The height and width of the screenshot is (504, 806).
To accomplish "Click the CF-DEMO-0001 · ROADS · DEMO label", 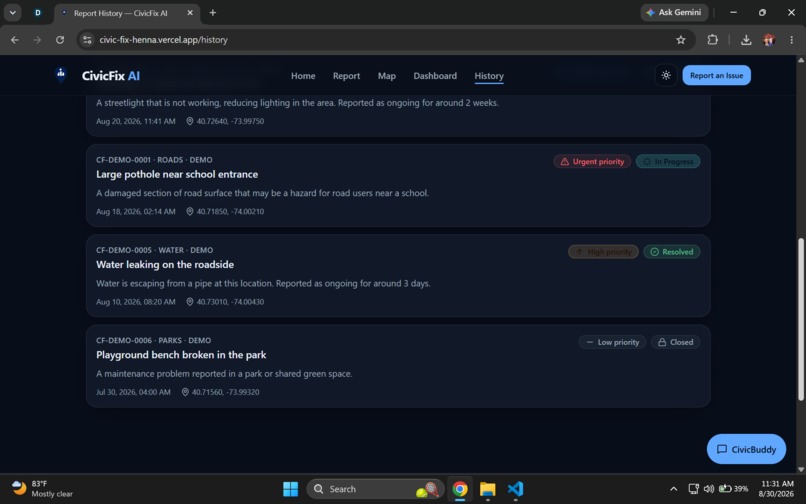I will (x=154, y=160).
